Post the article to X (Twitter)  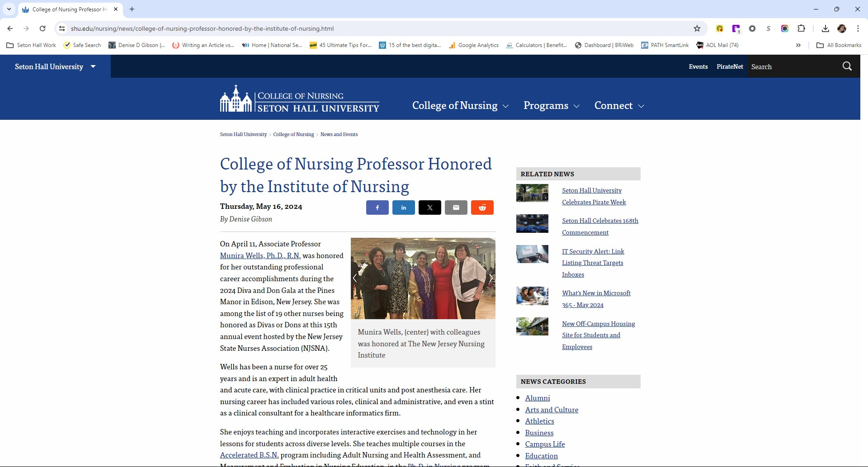click(429, 208)
